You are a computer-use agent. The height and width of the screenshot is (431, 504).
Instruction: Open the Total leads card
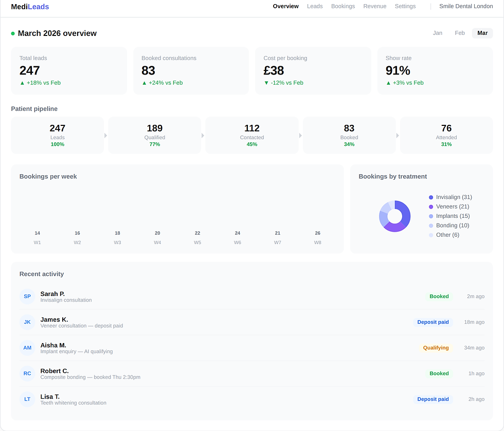click(69, 71)
